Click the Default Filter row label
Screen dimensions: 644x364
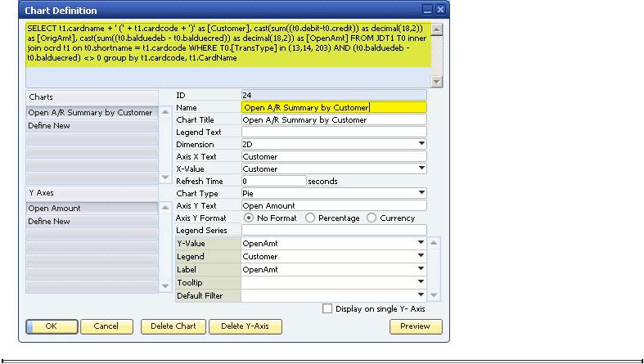(208, 296)
